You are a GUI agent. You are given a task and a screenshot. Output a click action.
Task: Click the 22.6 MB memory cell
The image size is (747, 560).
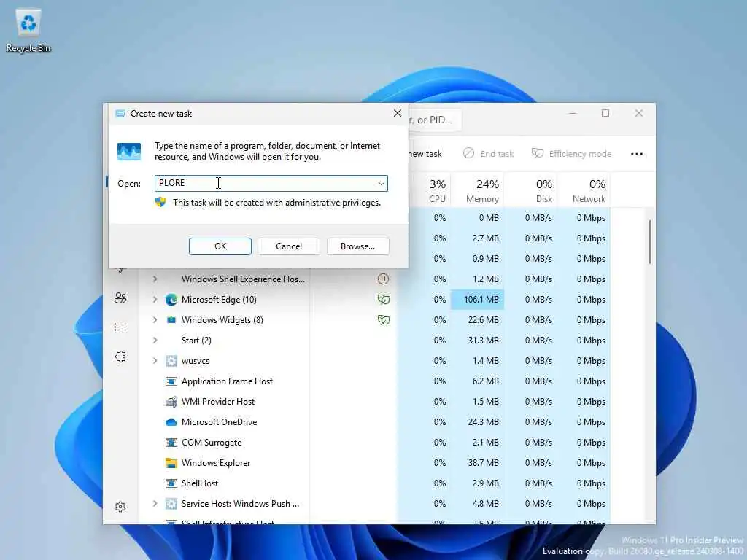pyautogui.click(x=477, y=320)
